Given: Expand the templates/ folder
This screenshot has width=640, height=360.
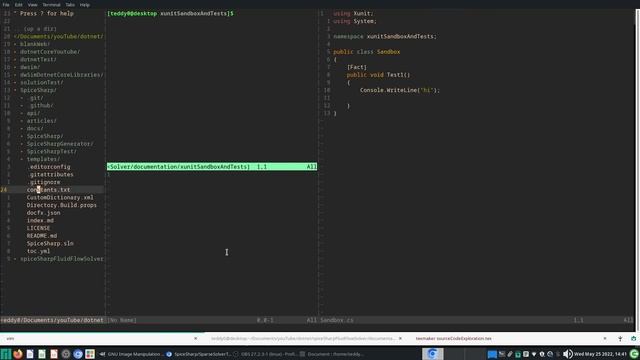Looking at the screenshot, I should pyautogui.click(x=43, y=159).
